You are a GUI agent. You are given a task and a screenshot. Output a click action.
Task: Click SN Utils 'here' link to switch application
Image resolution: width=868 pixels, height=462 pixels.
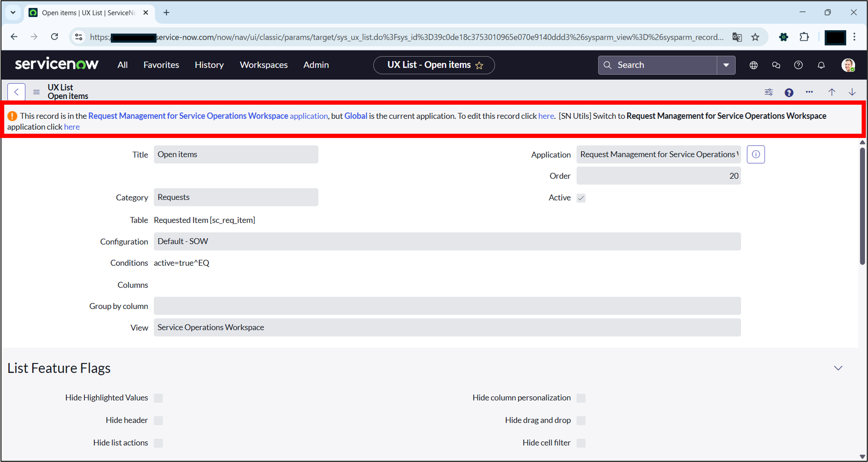click(x=72, y=127)
